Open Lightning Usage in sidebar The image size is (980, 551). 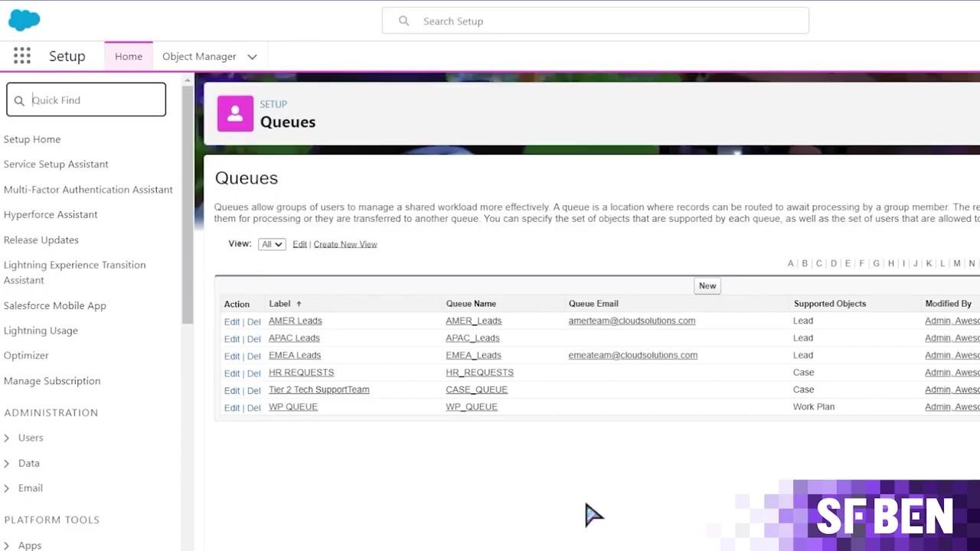click(41, 331)
